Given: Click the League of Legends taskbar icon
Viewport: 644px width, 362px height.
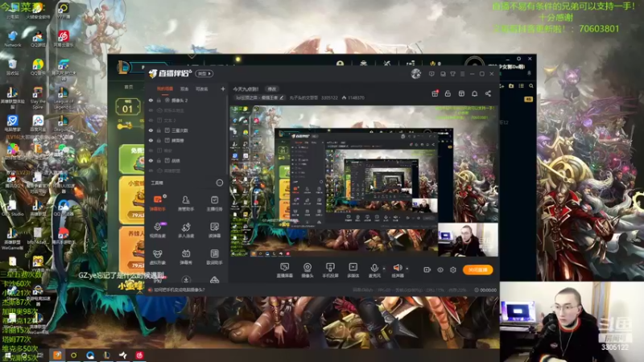Looking at the screenshot, I should point(106,356).
